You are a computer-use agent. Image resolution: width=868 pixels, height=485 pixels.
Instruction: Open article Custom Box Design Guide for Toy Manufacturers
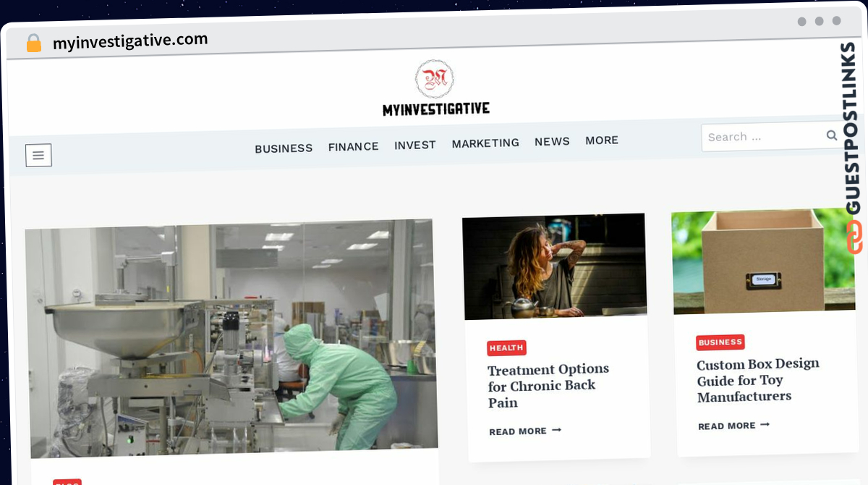pyautogui.click(x=757, y=380)
